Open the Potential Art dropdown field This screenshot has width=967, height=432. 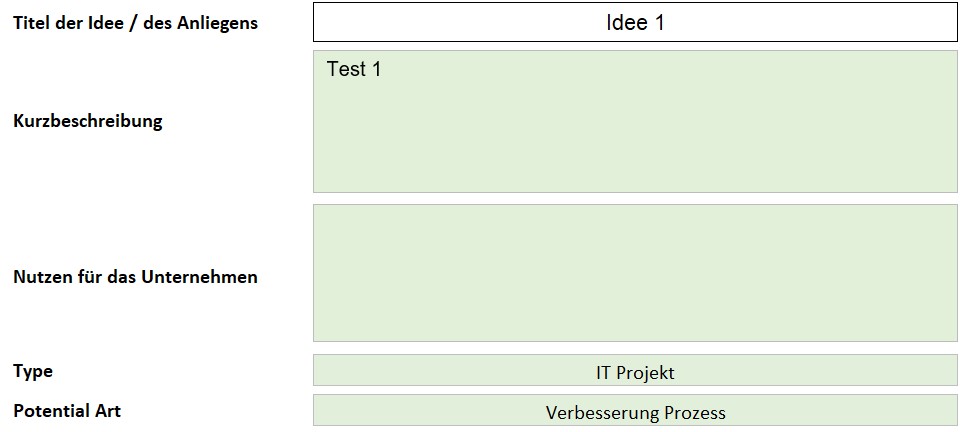635,410
